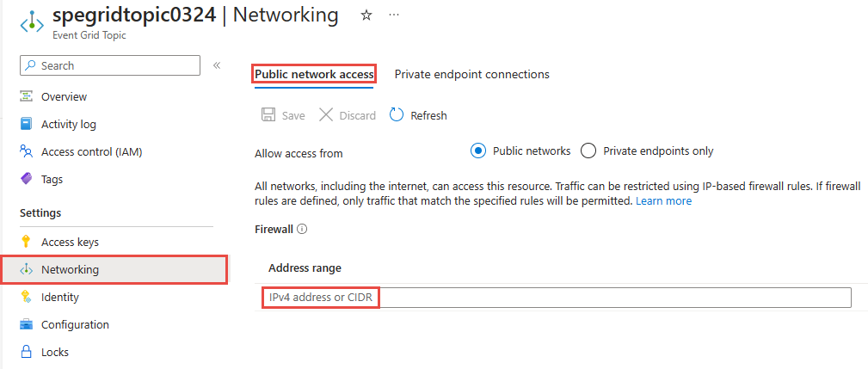Collapse the sidebar menu chevron

pyautogui.click(x=217, y=65)
